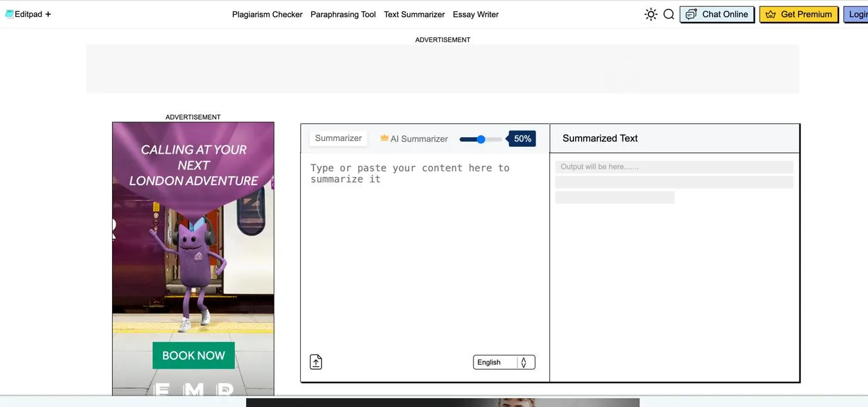Upload a document using the file upload icon
868x407 pixels.
click(315, 361)
